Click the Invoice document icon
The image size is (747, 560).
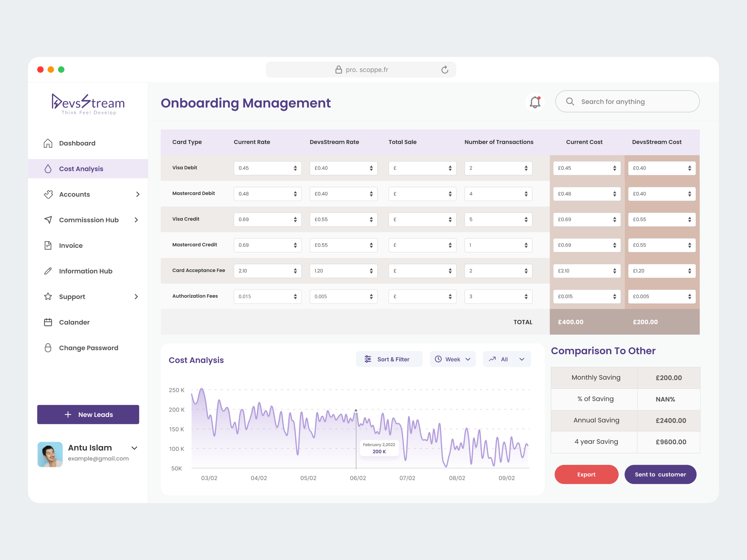click(x=48, y=245)
